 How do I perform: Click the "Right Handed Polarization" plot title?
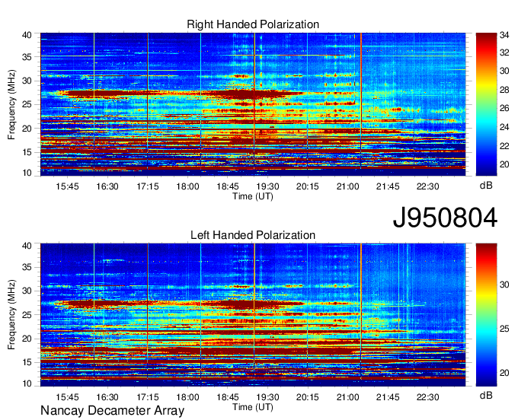253,24
